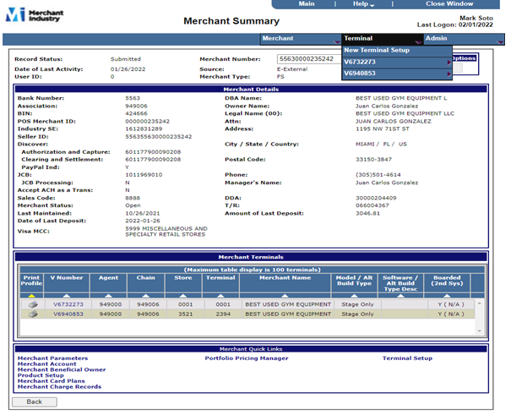Click terminals table scrollbar up arrow

(480, 303)
